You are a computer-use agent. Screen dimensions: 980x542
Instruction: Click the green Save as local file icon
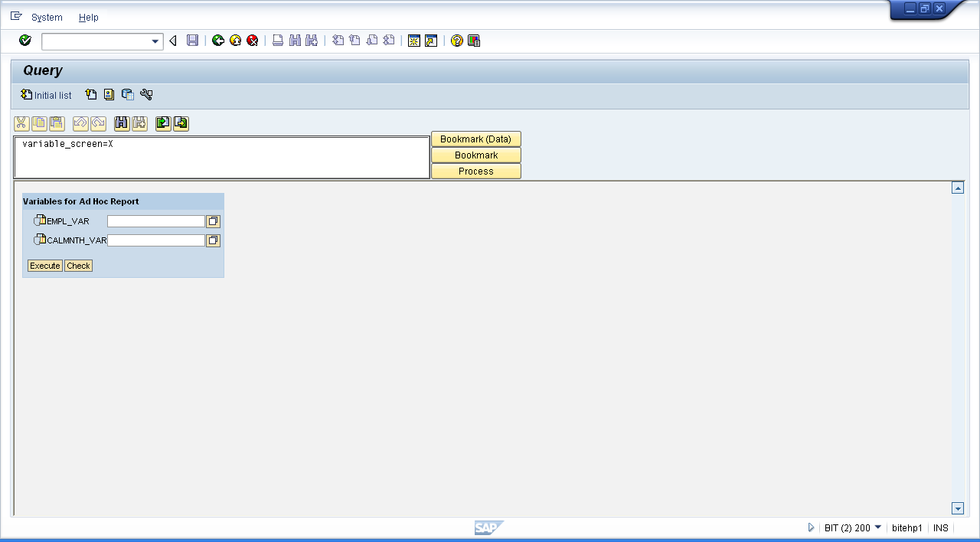pyautogui.click(x=181, y=123)
